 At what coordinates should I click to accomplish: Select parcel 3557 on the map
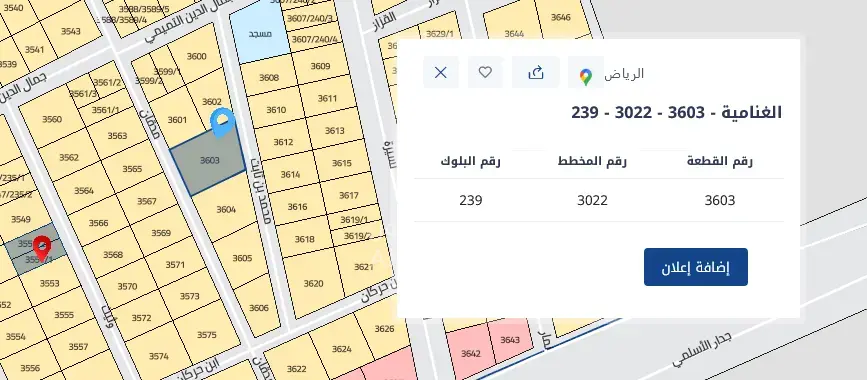(79, 347)
